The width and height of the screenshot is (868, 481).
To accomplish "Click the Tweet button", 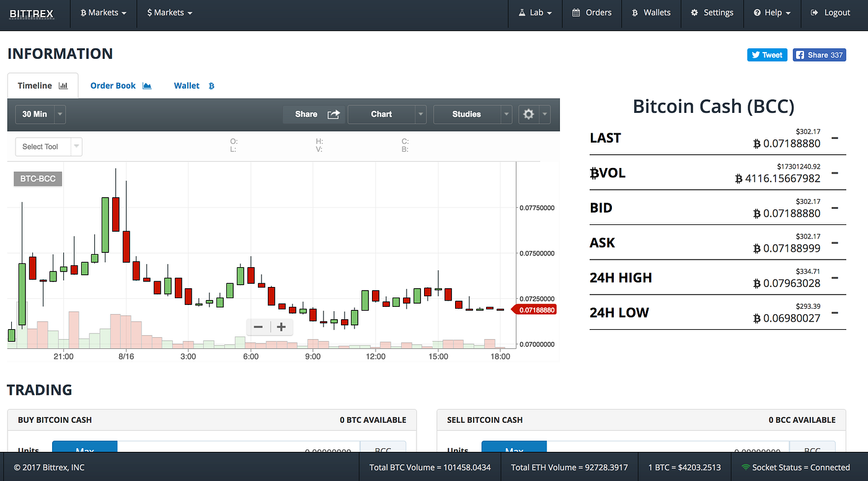I will coord(767,55).
